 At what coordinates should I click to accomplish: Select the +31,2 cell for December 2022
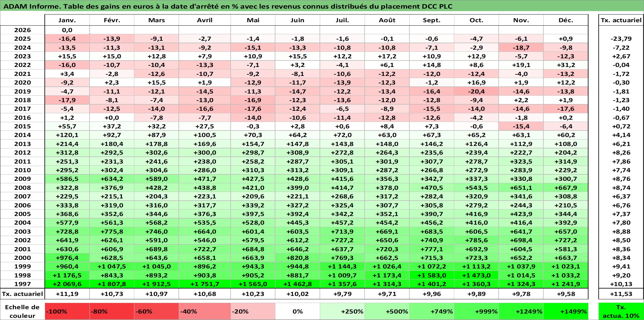click(566, 65)
